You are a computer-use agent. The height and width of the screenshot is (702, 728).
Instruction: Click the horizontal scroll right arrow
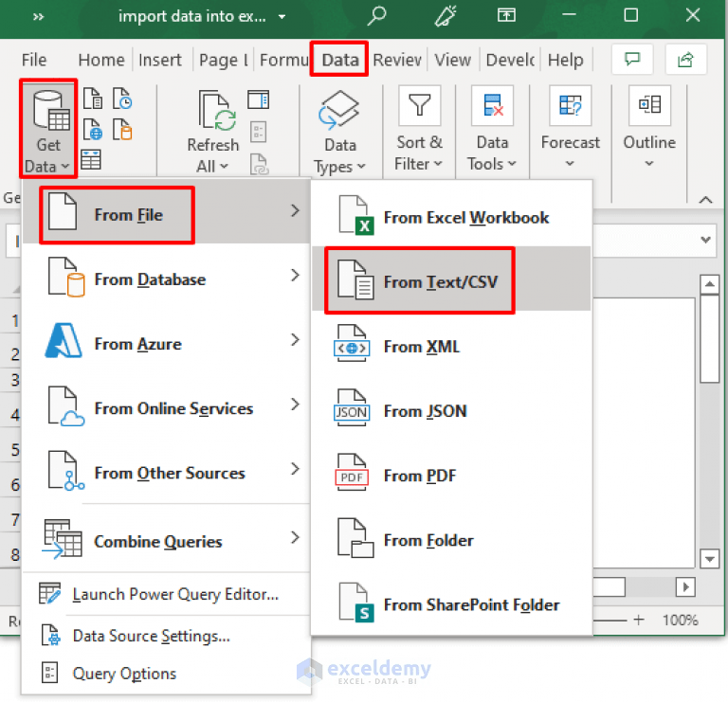(x=685, y=587)
